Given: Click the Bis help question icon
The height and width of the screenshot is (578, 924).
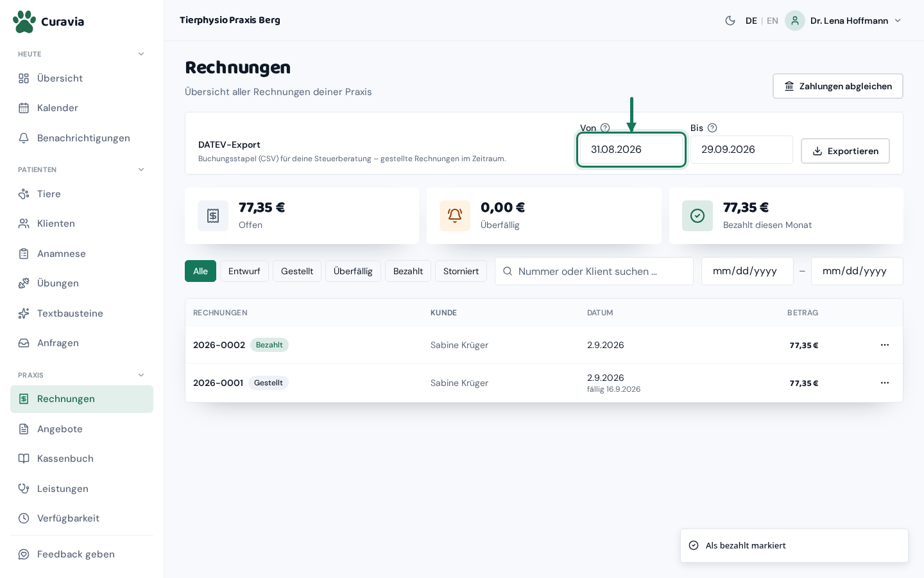Looking at the screenshot, I should coord(712,128).
